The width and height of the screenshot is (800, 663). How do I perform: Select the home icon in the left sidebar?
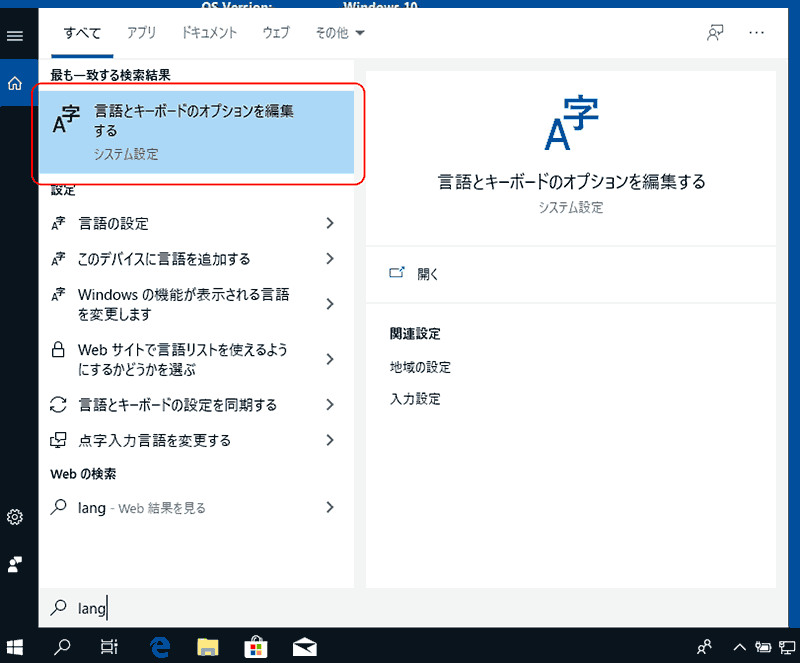[x=15, y=83]
